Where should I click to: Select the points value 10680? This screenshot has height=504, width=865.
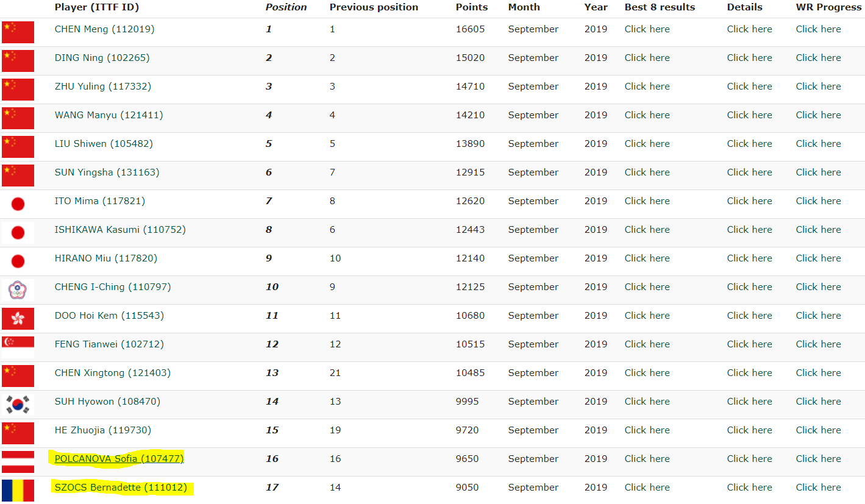pos(470,316)
